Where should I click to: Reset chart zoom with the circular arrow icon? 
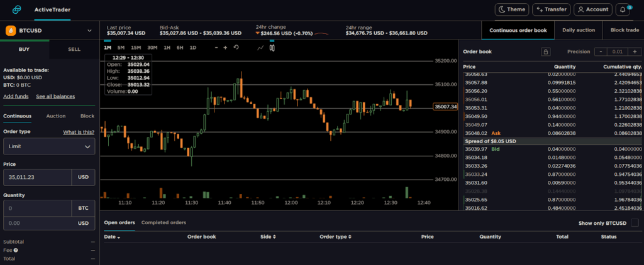coord(236,48)
